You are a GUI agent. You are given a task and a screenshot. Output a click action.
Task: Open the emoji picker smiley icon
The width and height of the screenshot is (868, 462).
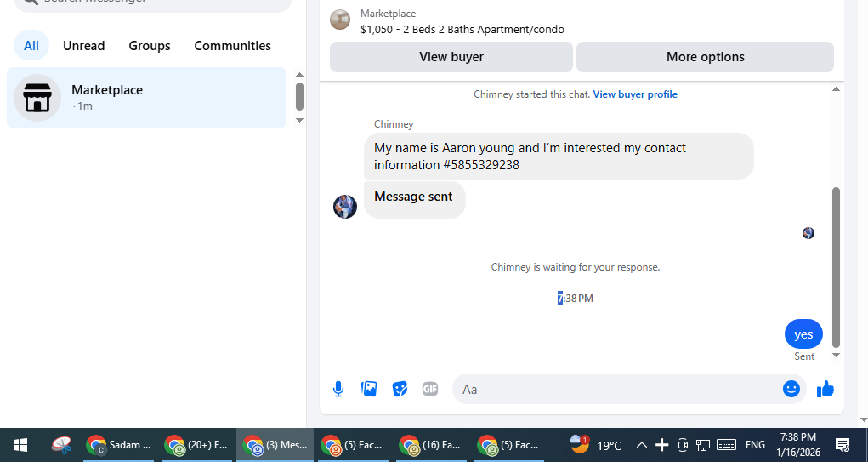pyautogui.click(x=791, y=389)
